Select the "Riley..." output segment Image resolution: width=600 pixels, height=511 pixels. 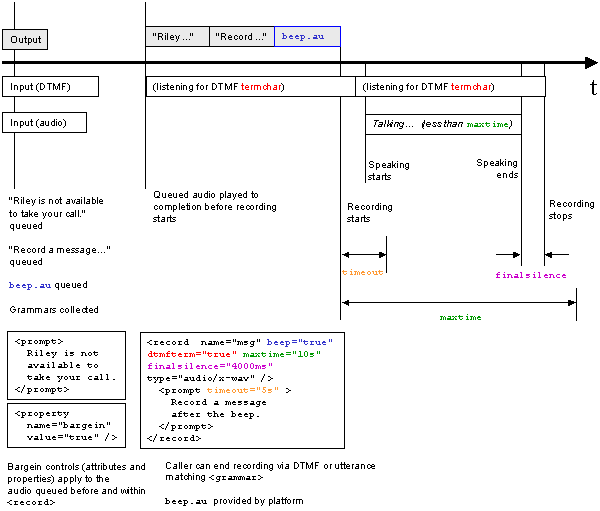click(177, 37)
